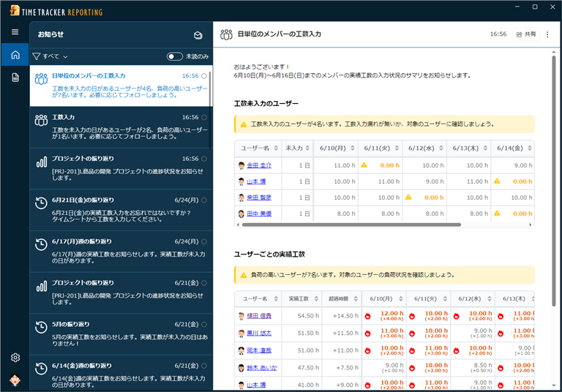Screen dimensions: 562x392
Task: Mark the 工数入力 notification read circle
Action: [x=204, y=117]
